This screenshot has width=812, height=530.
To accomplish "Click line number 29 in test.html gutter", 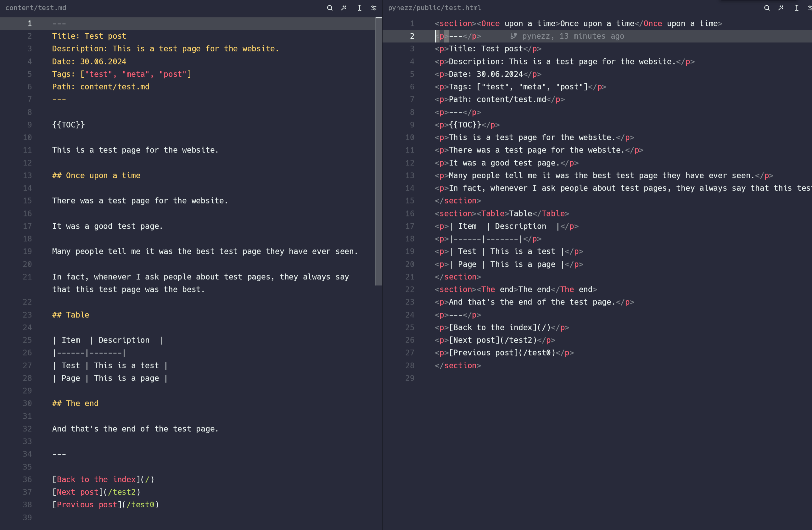I will [410, 378].
